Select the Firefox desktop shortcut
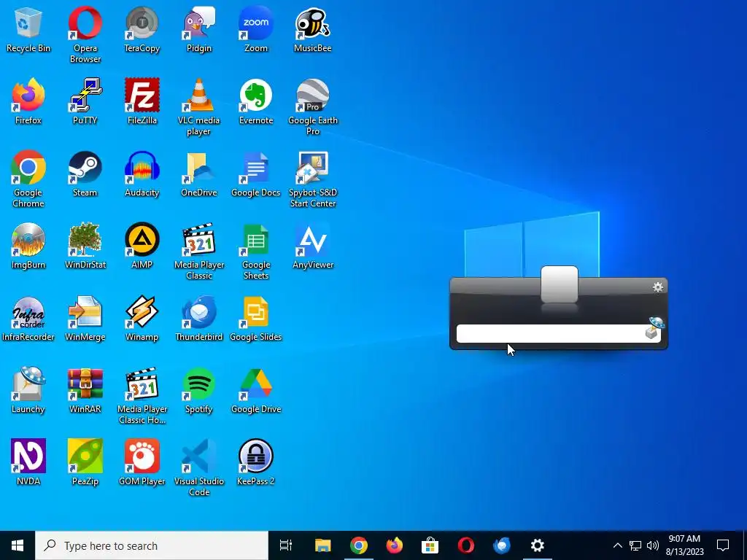The height and width of the screenshot is (560, 747). tap(28, 101)
